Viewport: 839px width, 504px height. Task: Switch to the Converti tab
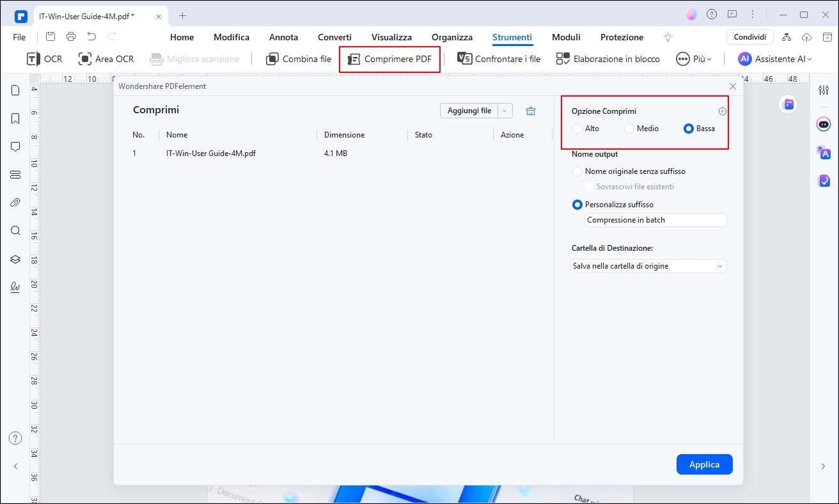[x=334, y=37]
